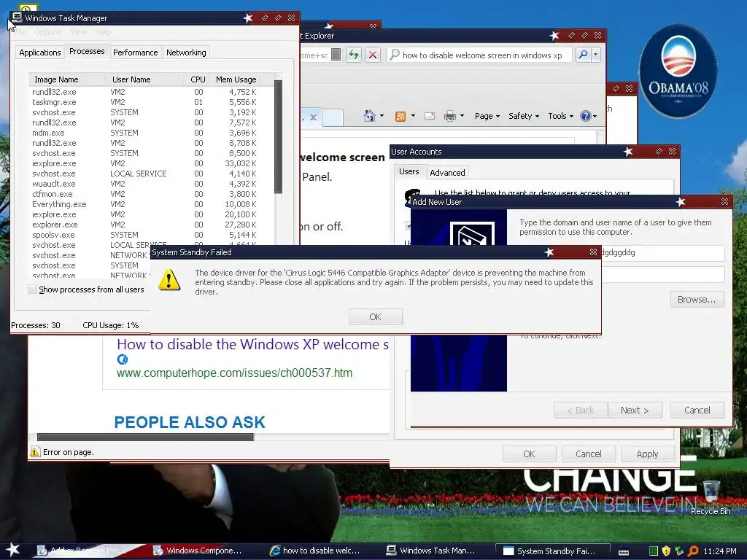The image size is (747, 560).
Task: Click the small blue icon under search result title
Action: point(123,359)
